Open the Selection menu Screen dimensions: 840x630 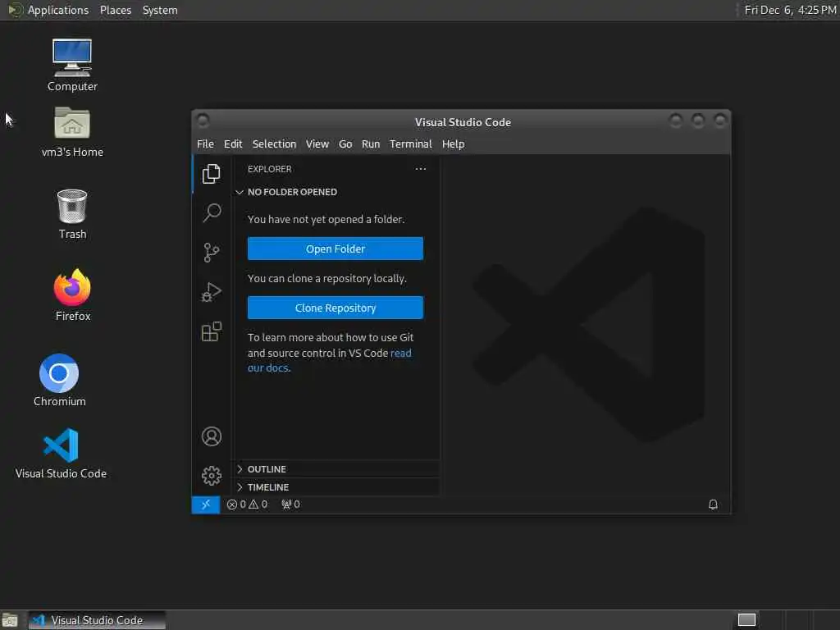(274, 144)
